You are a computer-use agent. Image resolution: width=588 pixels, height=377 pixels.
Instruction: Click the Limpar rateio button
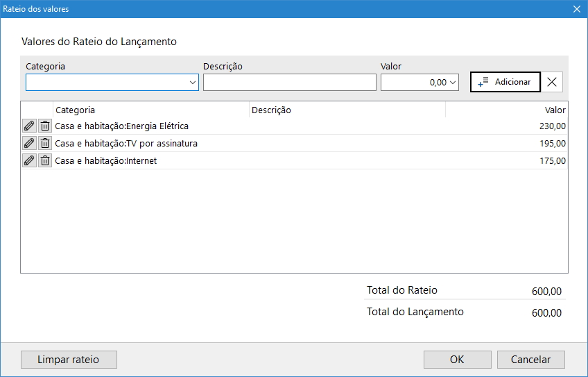tap(69, 360)
